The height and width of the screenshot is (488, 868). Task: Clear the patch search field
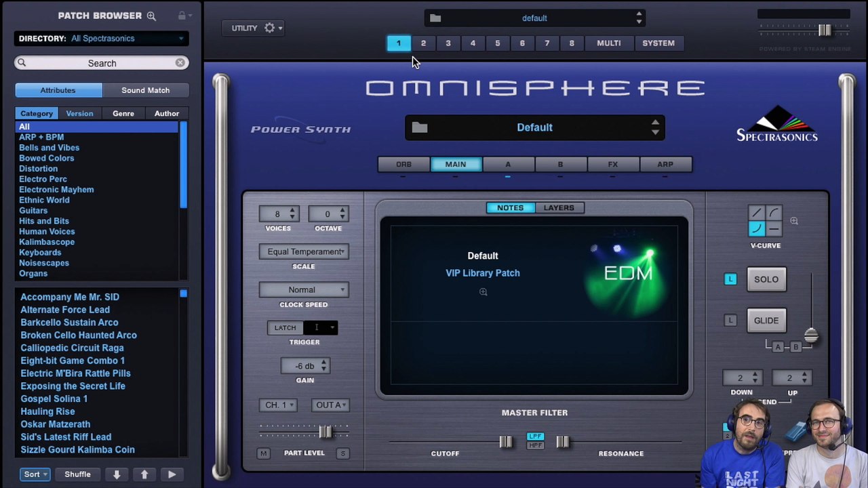(x=180, y=62)
